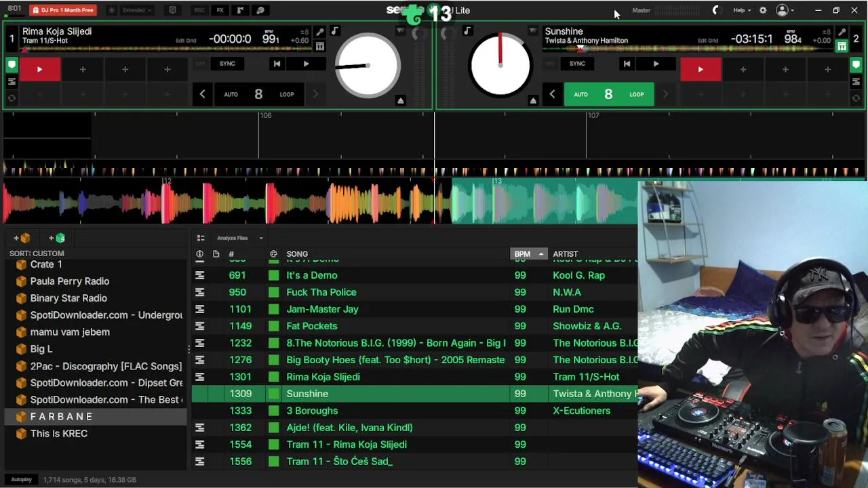868x488 pixels.
Task: Toggle the Auto Loop 8 on deck 1
Action: [x=258, y=94]
